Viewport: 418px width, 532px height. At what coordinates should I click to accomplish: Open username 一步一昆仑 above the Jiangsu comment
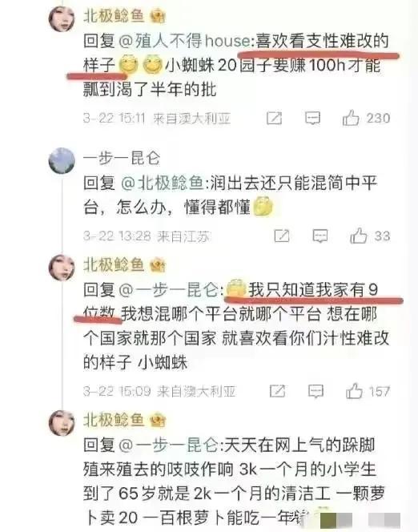pyautogui.click(x=122, y=158)
